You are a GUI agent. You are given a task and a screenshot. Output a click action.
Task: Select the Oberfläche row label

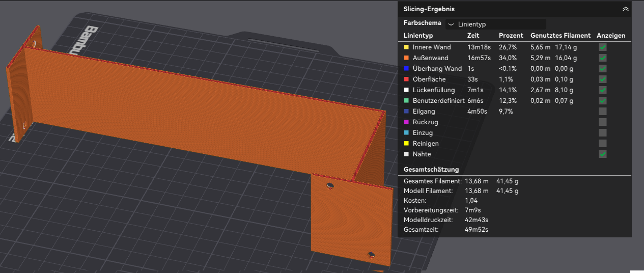coord(429,79)
